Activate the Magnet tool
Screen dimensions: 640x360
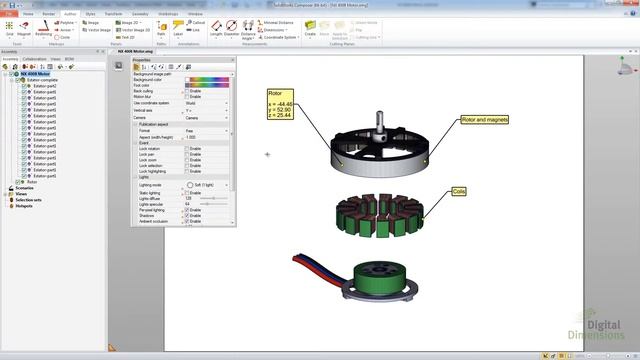24,29
